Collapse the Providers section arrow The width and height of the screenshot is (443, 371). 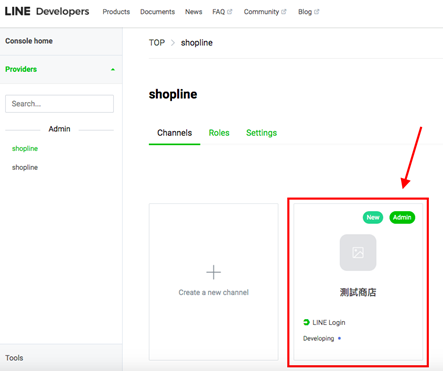[x=113, y=69]
